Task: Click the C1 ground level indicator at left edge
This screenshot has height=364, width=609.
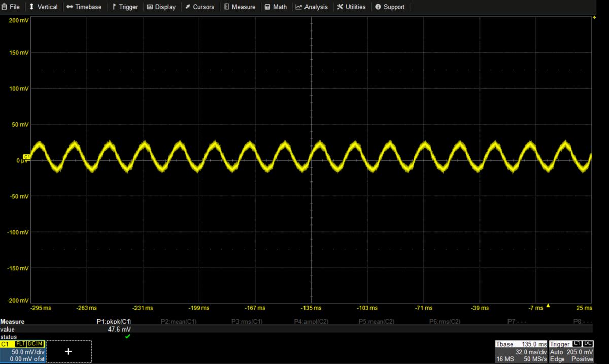Action: [27, 158]
